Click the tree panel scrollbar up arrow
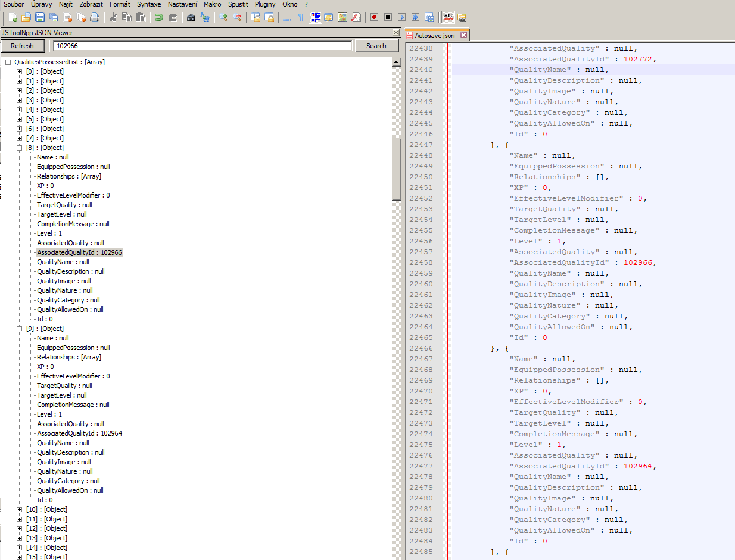 point(396,62)
